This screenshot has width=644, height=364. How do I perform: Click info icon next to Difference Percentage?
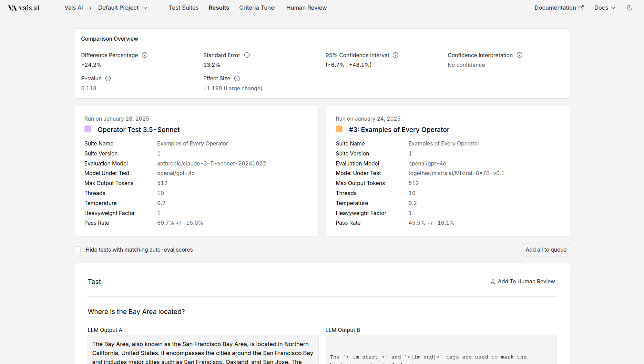pyautogui.click(x=145, y=55)
